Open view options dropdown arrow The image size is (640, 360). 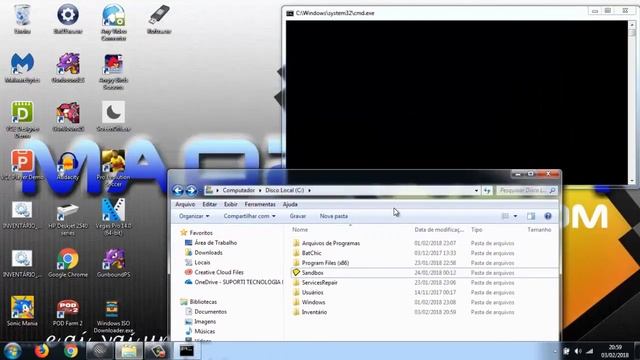pyautogui.click(x=515, y=216)
